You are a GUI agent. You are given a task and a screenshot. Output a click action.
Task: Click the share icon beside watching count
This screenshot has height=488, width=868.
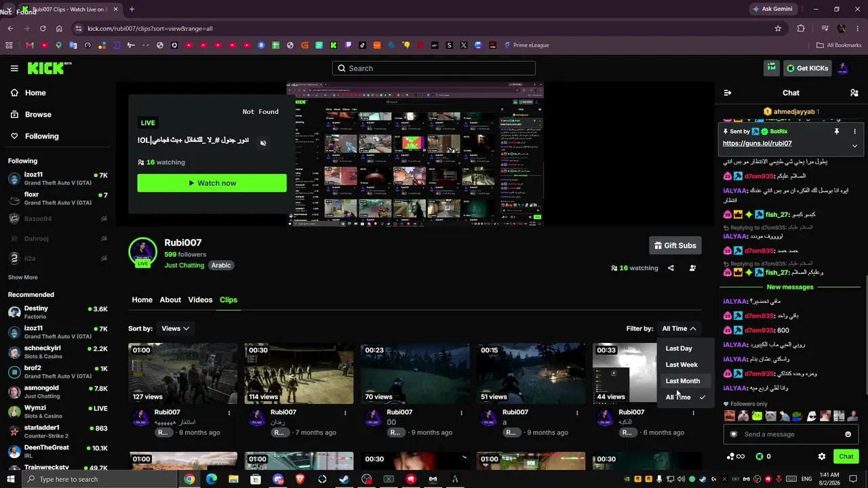pyautogui.click(x=671, y=268)
